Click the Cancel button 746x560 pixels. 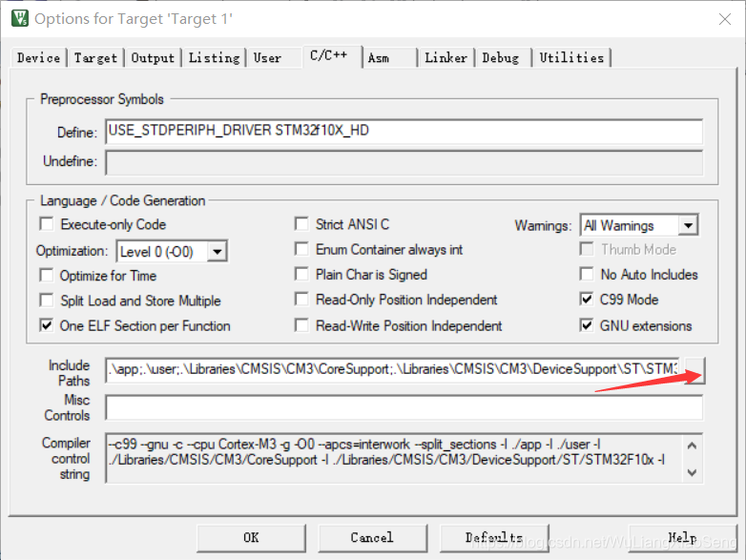tap(373, 538)
